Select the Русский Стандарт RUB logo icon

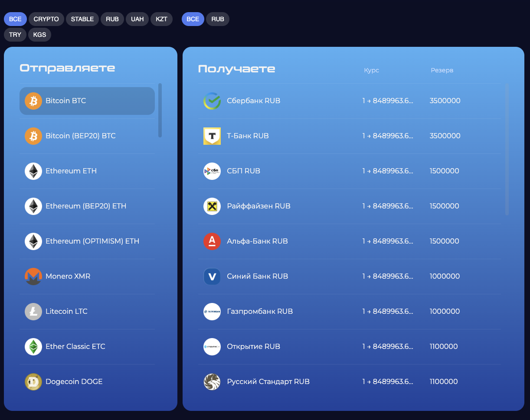point(212,382)
